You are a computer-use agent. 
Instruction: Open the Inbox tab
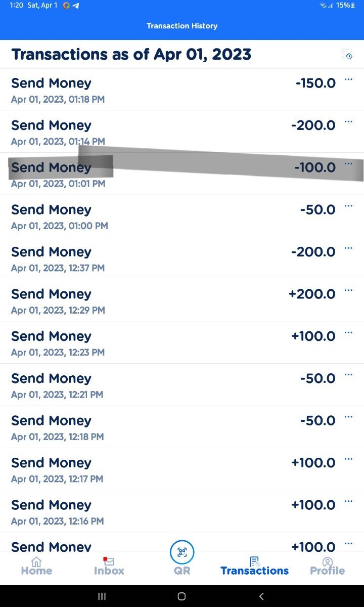click(109, 566)
